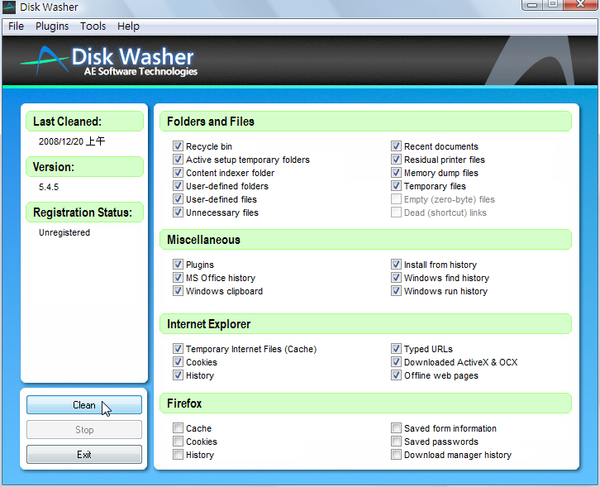The image size is (600, 487).
Task: Uncheck Recent documents
Action: coord(396,146)
